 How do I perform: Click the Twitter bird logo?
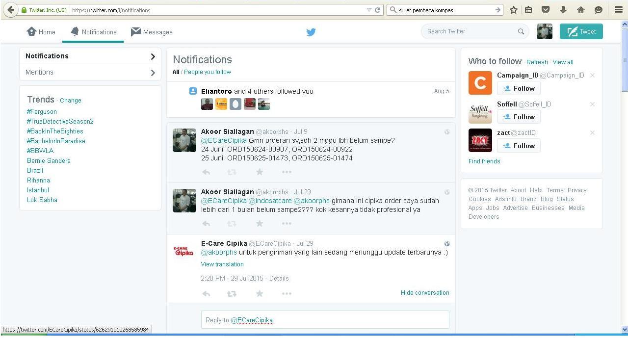click(311, 32)
